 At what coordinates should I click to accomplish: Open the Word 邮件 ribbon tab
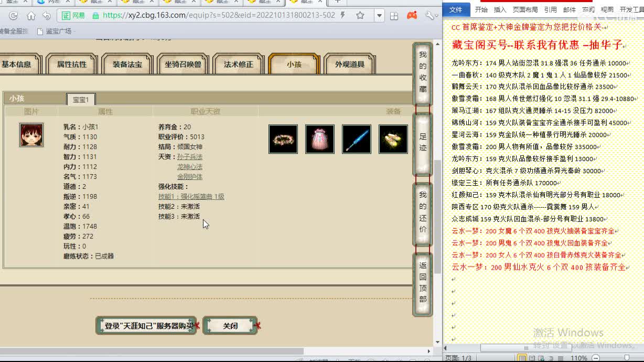569,9
